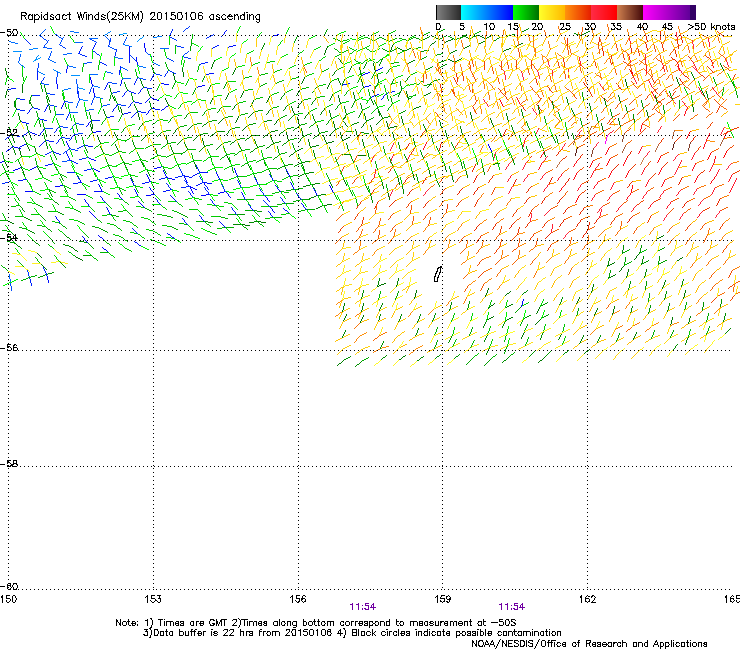Click the '35' label under the color legend

[616, 27]
